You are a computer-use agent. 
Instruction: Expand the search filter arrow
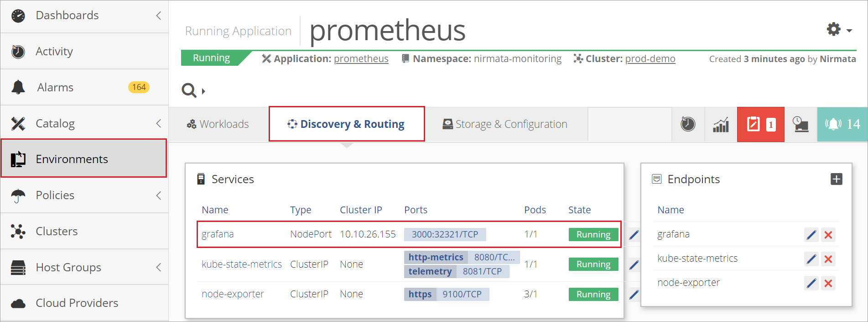[203, 91]
